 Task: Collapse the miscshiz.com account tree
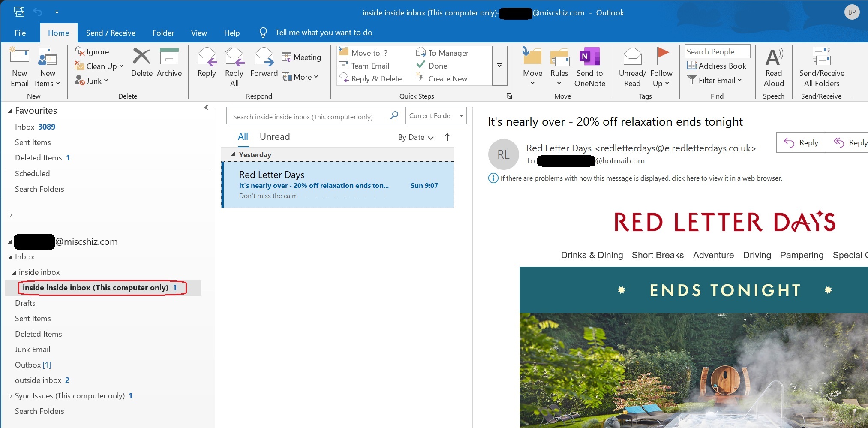[10, 242]
